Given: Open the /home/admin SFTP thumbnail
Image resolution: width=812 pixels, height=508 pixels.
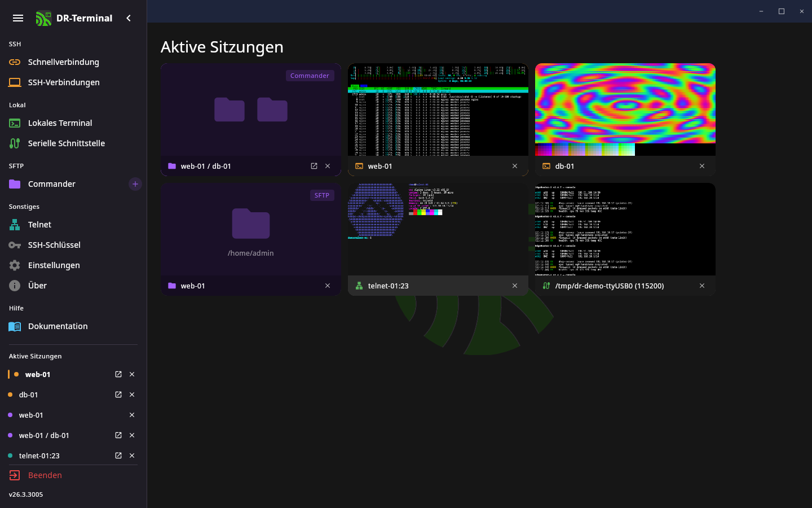Looking at the screenshot, I should click(251, 229).
